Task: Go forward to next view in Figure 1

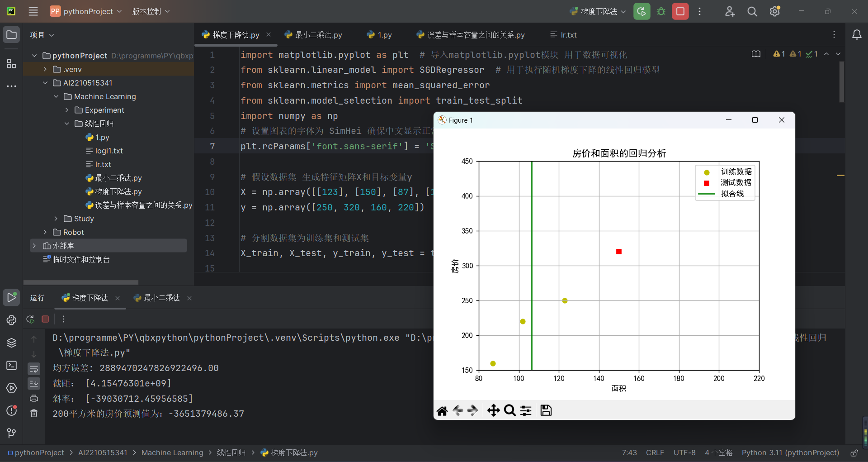Action: coord(473,410)
